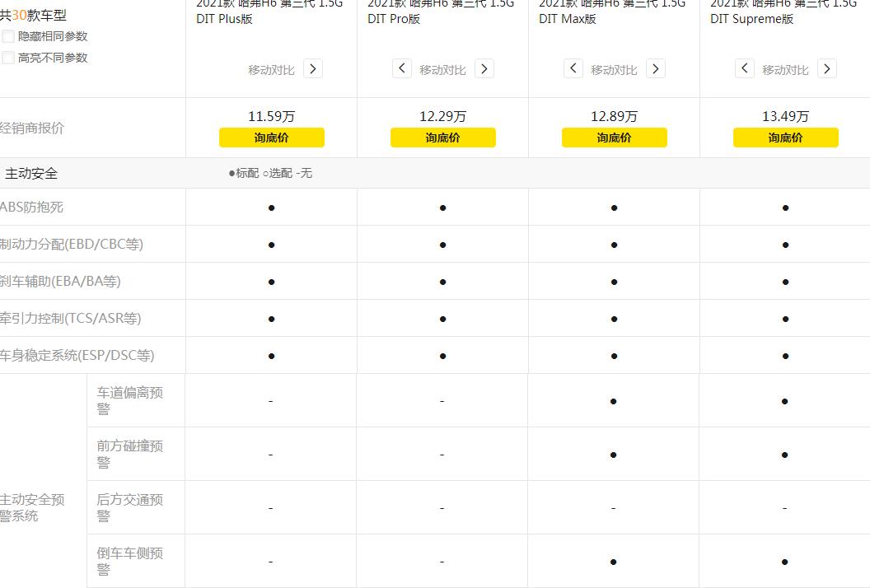Move the Max版 column right with the arrow
Viewport: 870px width, 588px height.
[x=656, y=69]
